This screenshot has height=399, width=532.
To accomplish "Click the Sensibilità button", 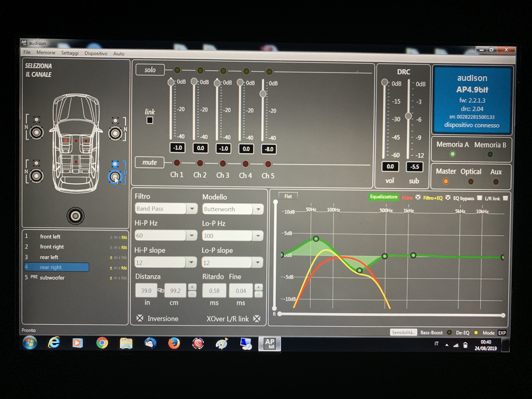I will [403, 332].
